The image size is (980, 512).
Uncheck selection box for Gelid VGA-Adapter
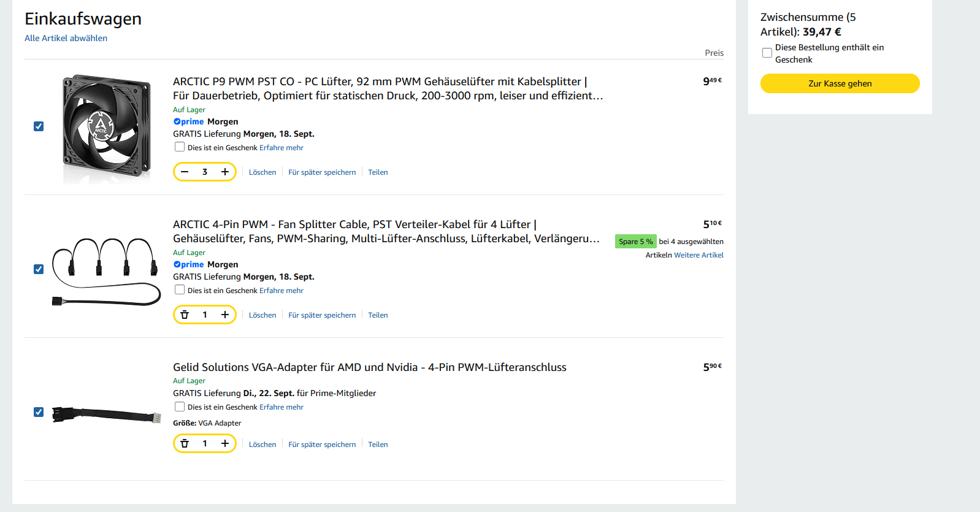[x=39, y=412]
